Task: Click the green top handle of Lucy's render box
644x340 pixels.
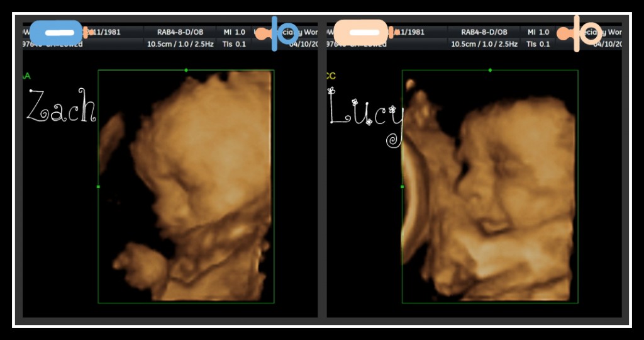Action: (490, 70)
